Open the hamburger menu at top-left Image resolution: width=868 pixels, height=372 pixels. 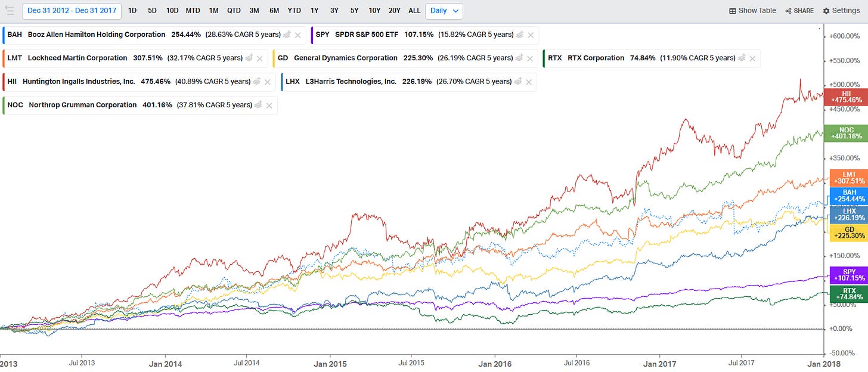click(x=10, y=10)
